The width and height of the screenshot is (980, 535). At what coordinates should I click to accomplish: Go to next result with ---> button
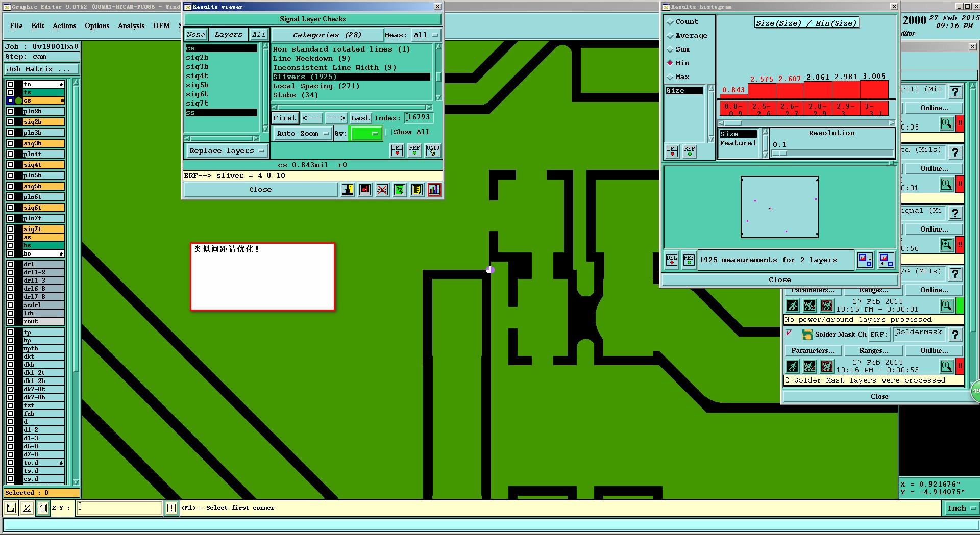336,118
